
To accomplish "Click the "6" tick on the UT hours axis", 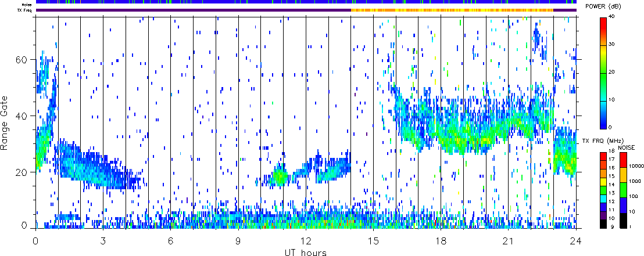I will (170, 240).
